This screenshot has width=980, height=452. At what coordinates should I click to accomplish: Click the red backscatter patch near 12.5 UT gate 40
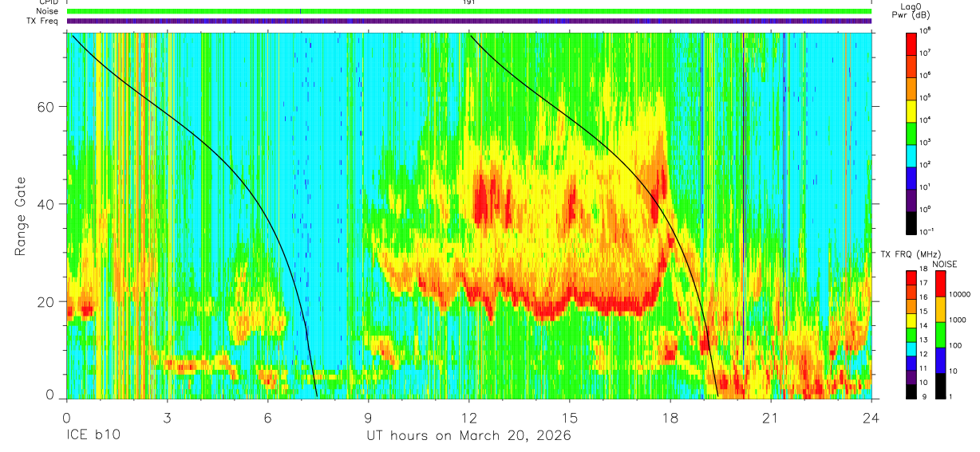click(x=481, y=198)
